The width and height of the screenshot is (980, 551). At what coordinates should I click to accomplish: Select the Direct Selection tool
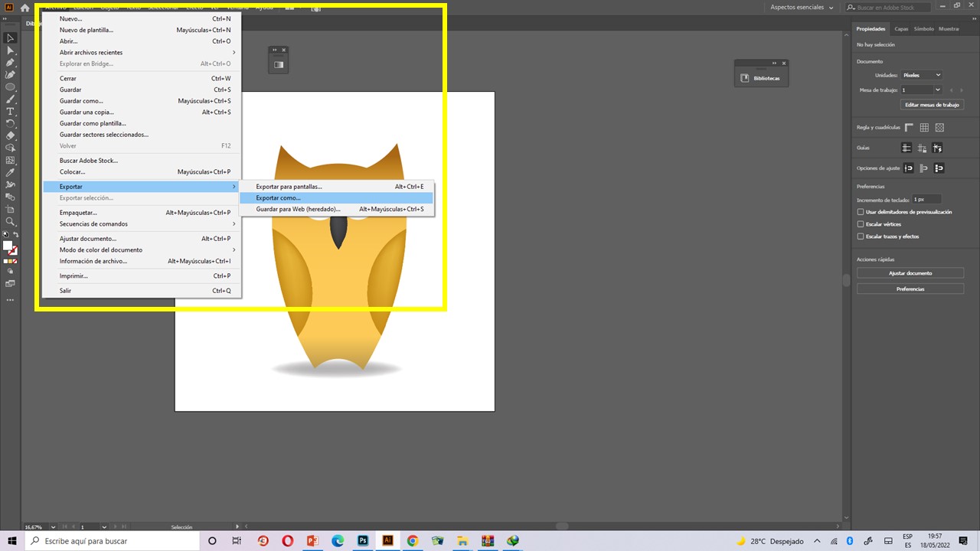tap(11, 50)
